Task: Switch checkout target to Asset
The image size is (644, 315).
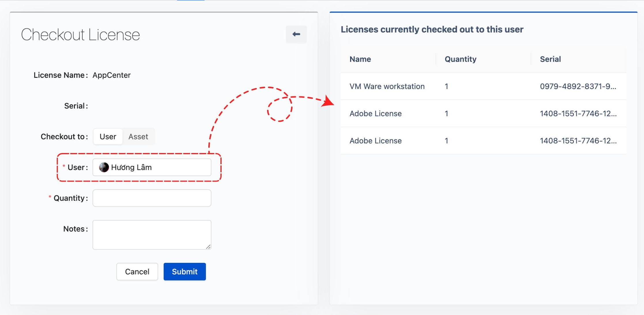Action: pyautogui.click(x=138, y=137)
